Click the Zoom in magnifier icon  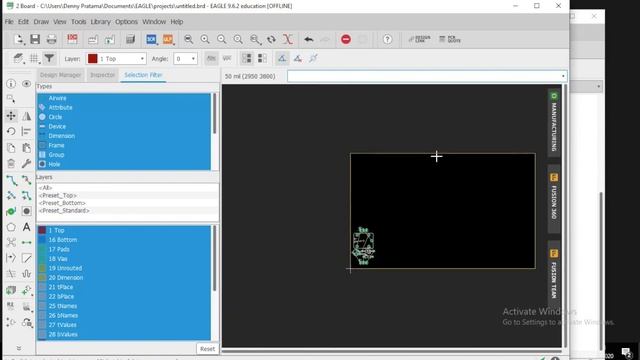[x=205, y=39]
